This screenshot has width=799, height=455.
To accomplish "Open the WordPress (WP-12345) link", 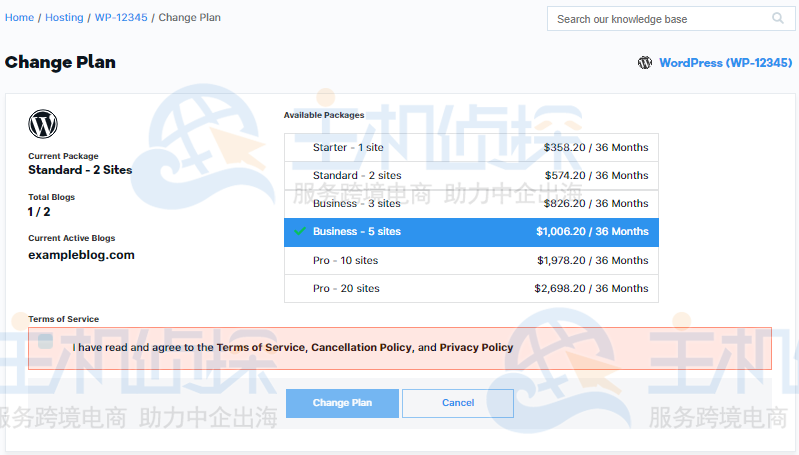I will (x=718, y=63).
